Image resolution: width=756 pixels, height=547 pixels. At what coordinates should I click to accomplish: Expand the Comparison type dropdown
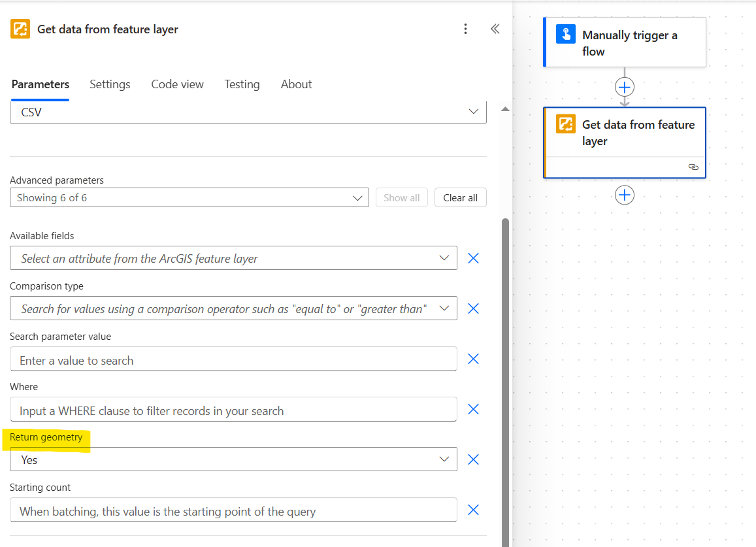[x=444, y=308]
